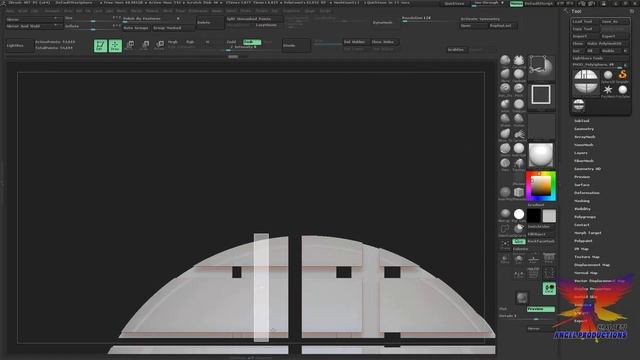Open the white material sphere thumbnail
Screen dimensions: 640x360
coord(541,155)
